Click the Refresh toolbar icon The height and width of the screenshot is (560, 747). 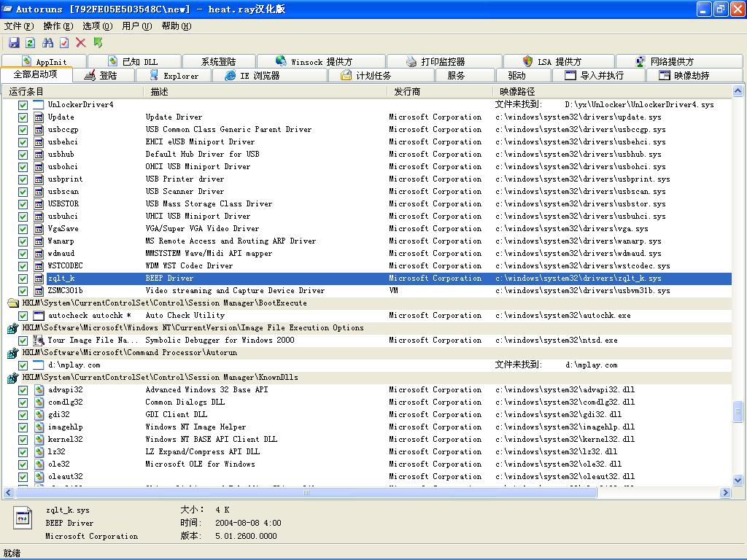(x=31, y=43)
